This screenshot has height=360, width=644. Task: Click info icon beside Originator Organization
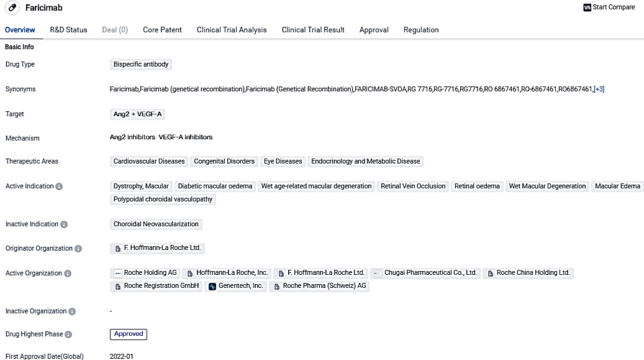(78, 249)
